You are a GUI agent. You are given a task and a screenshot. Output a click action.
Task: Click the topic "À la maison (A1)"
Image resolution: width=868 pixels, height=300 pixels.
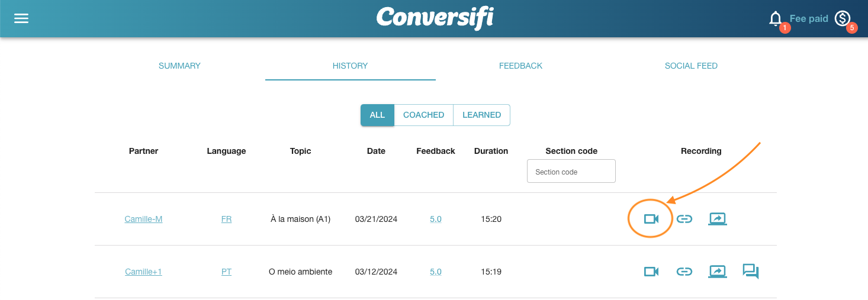[300, 219]
